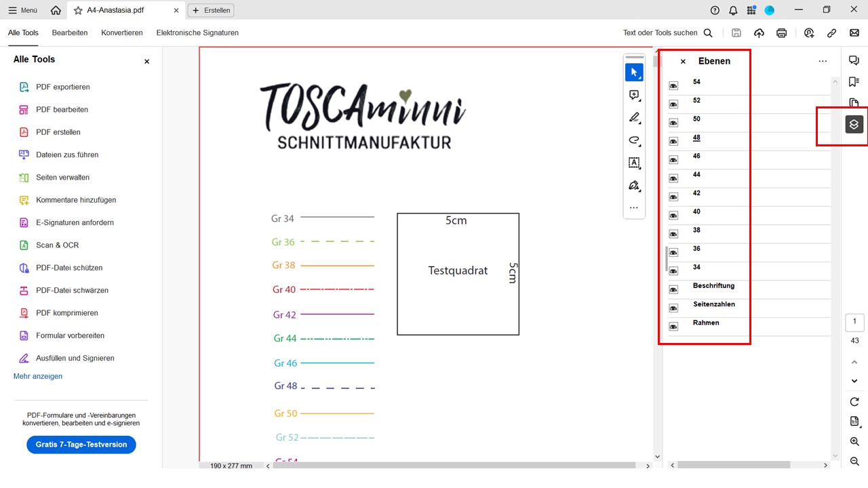
Task: Hide the Beschriftung layer
Action: point(673,290)
